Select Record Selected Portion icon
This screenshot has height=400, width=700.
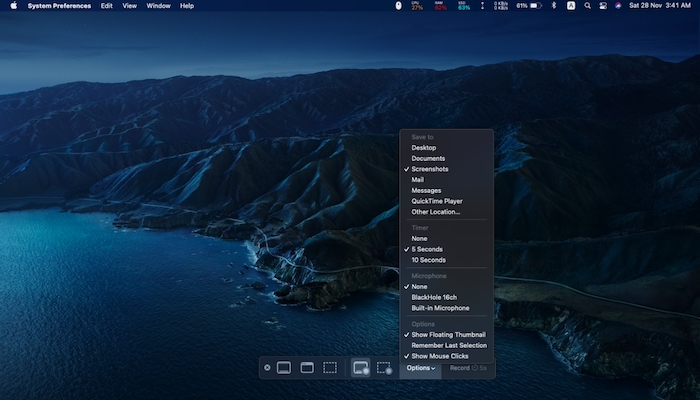384,368
